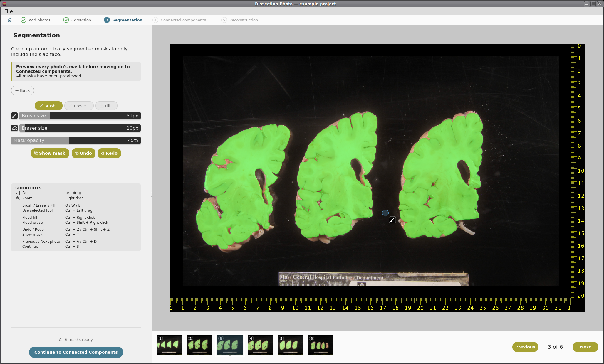
Task: Adjust the Mask opacity slider
Action: [76, 140]
